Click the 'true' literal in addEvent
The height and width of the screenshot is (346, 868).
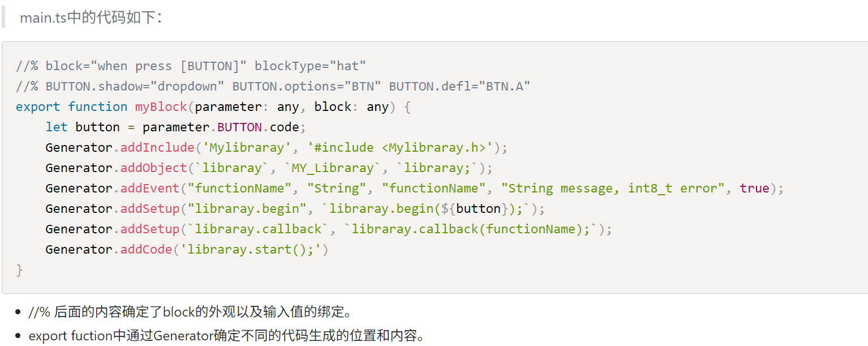[755, 189]
